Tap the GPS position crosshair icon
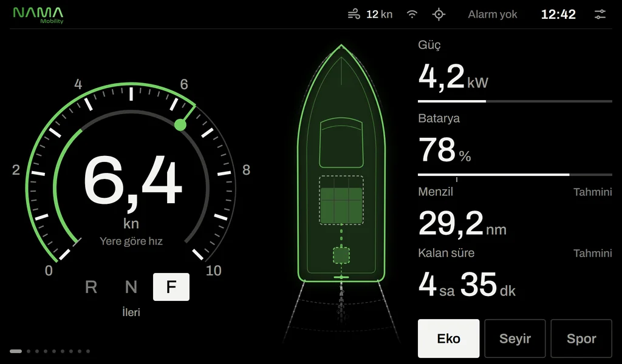 point(439,15)
